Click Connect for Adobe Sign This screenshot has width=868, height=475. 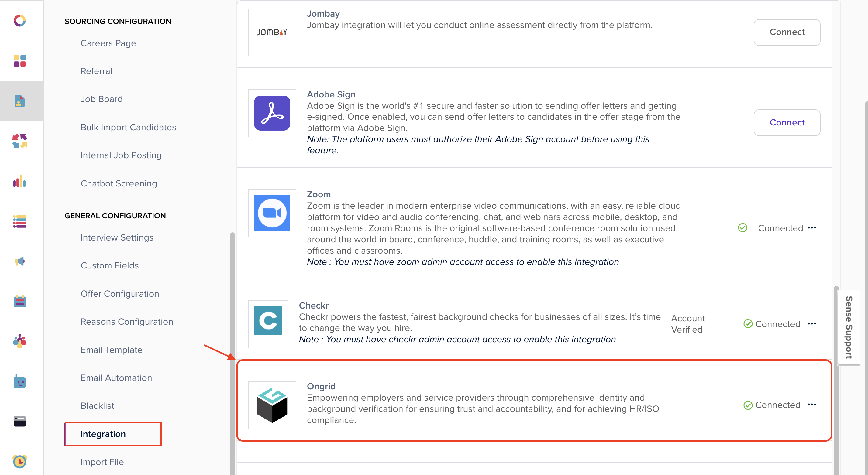pos(787,122)
